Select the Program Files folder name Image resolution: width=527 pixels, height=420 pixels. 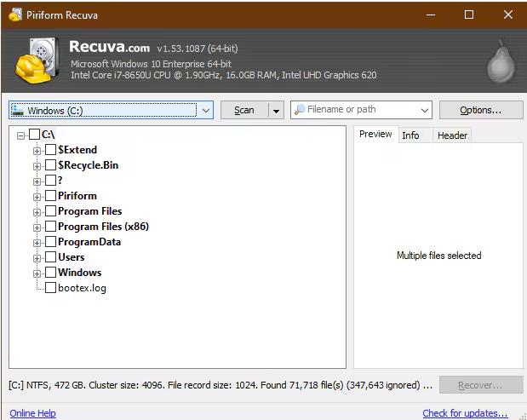pyautogui.click(x=89, y=211)
